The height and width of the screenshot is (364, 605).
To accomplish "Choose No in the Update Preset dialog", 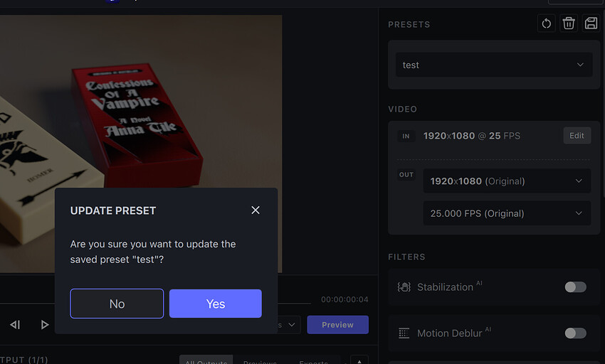I will click(x=117, y=304).
